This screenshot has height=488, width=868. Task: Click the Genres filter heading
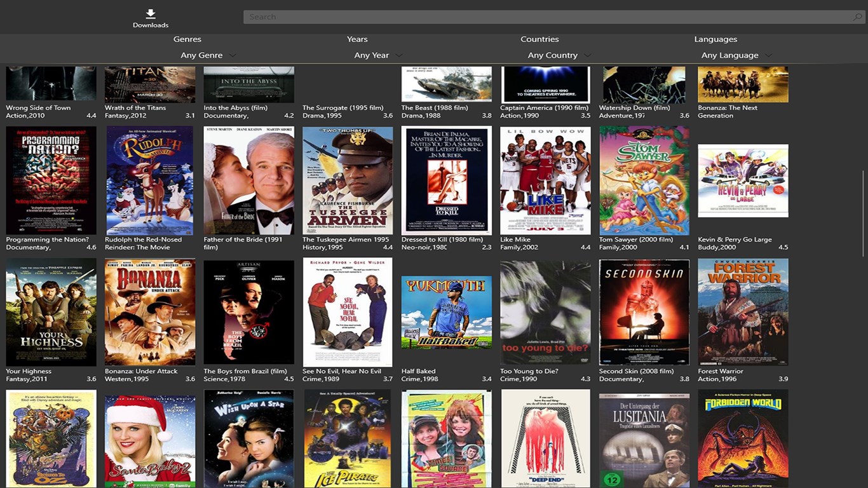click(x=187, y=39)
